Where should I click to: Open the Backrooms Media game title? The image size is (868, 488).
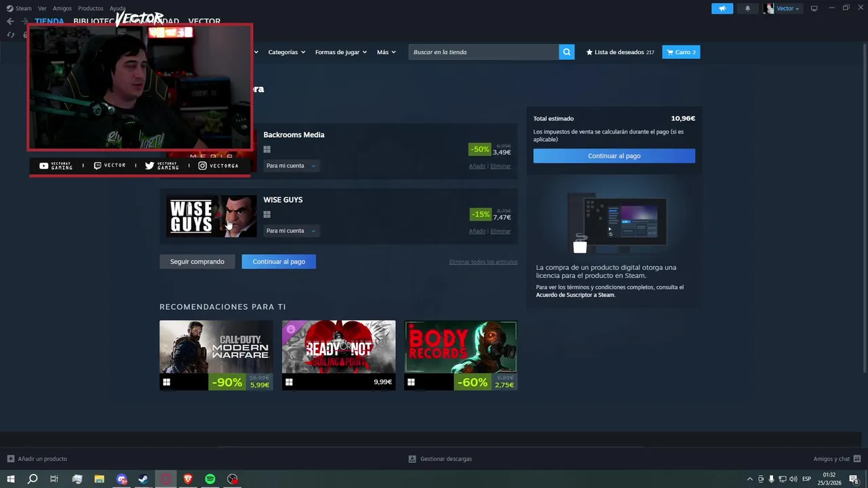[294, 135]
